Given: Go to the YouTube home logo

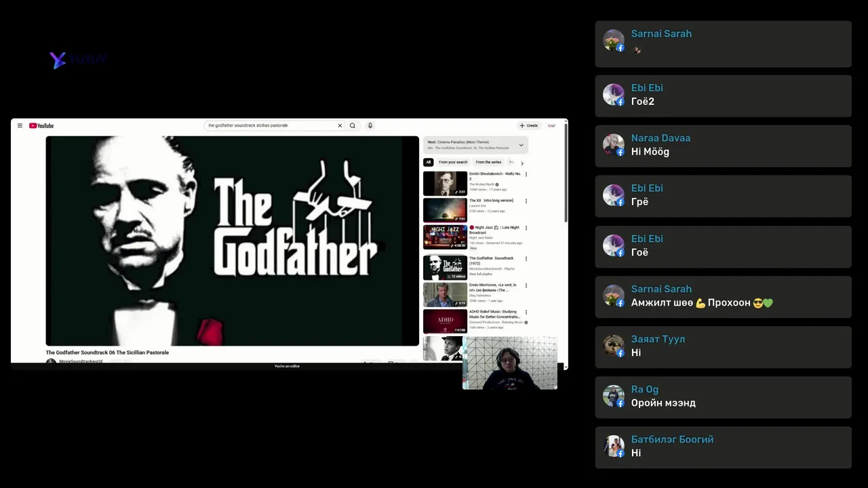Looking at the screenshot, I should (x=41, y=125).
